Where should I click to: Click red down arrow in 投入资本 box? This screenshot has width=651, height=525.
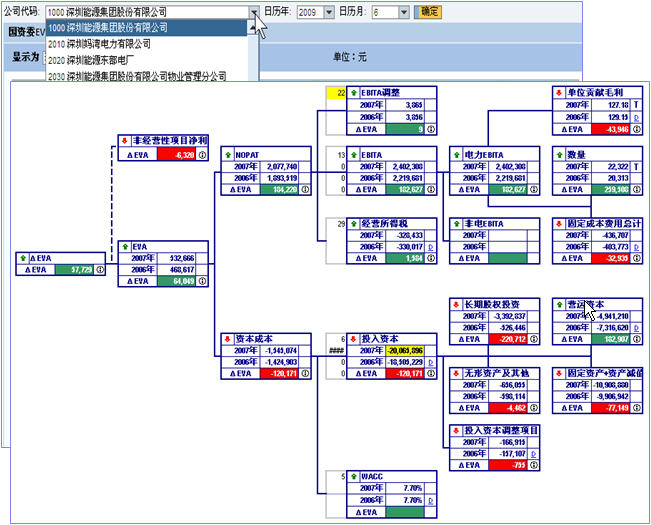coord(353,339)
